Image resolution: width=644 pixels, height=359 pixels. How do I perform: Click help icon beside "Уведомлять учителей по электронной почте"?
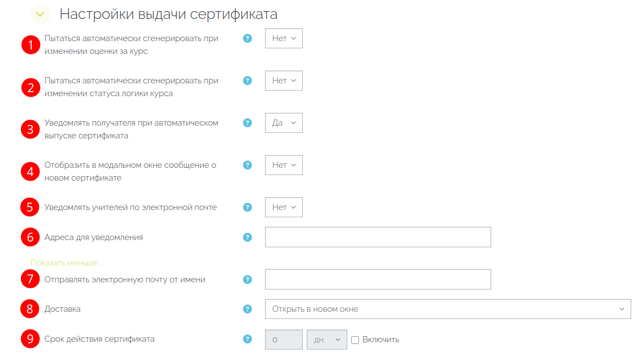(248, 207)
